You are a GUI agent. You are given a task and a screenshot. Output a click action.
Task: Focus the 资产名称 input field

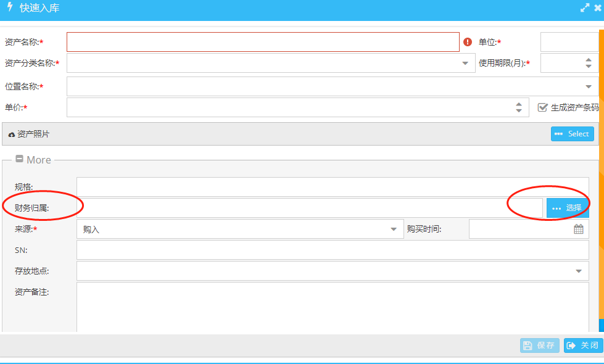[263, 42]
